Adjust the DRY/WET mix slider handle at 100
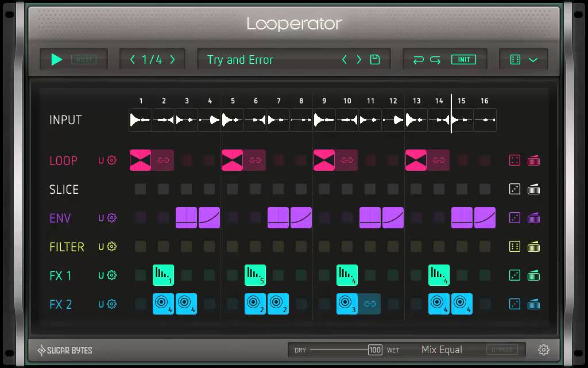 [375, 350]
